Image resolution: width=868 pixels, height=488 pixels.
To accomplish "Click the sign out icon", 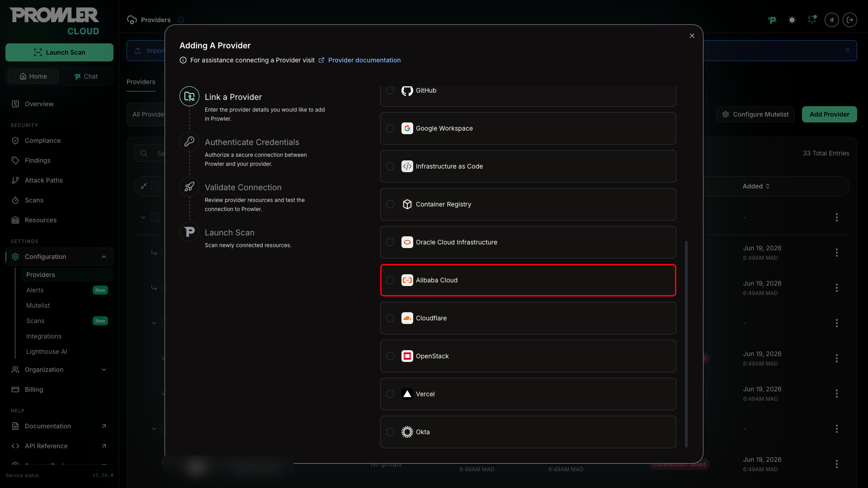I will pyautogui.click(x=850, y=20).
